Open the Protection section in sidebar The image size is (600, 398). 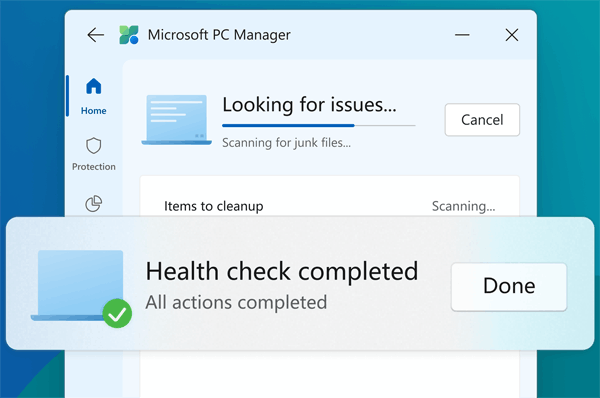(93, 154)
